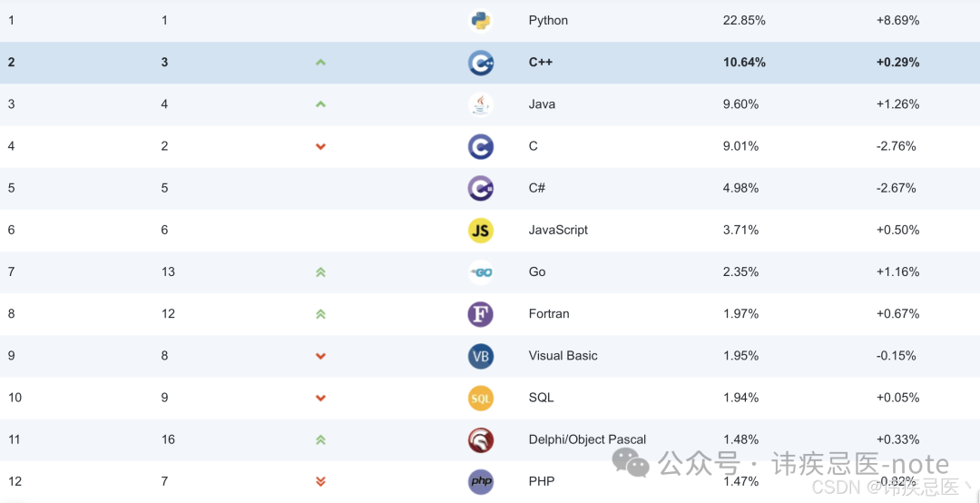The image size is (980, 503).
Task: Click C# rating 4.98%
Action: click(740, 188)
